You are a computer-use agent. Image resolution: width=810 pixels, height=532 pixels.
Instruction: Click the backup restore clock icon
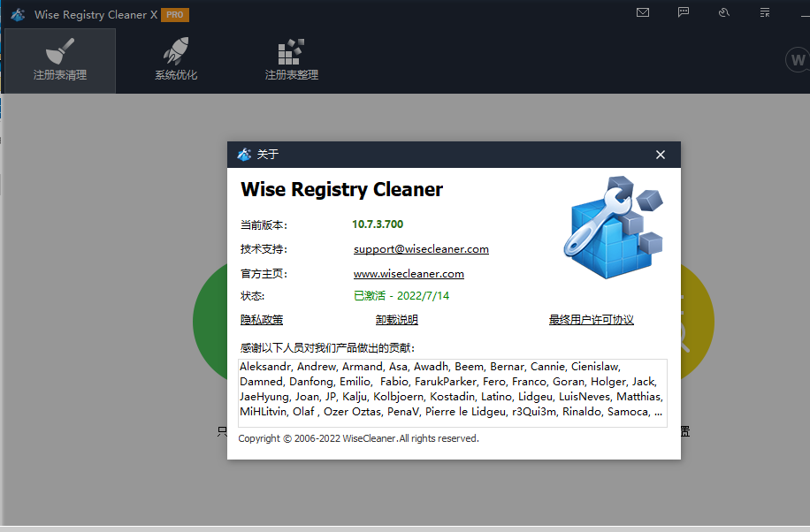tap(724, 12)
